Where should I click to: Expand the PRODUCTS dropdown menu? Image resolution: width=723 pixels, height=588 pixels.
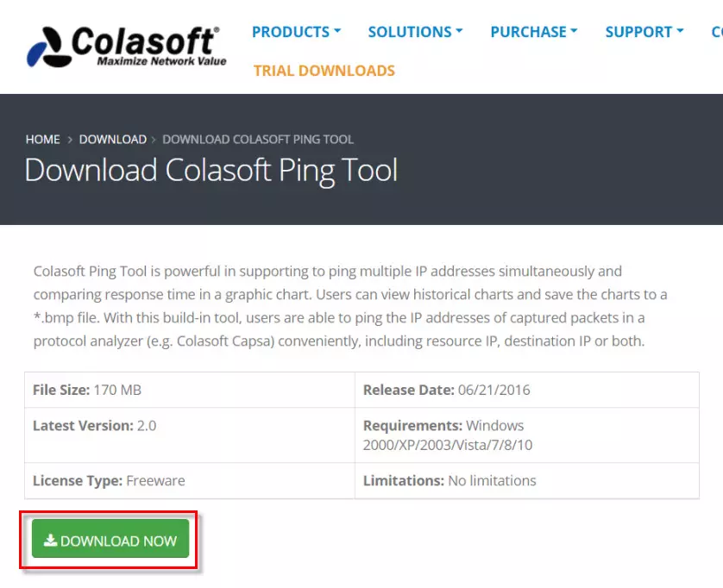tap(296, 32)
